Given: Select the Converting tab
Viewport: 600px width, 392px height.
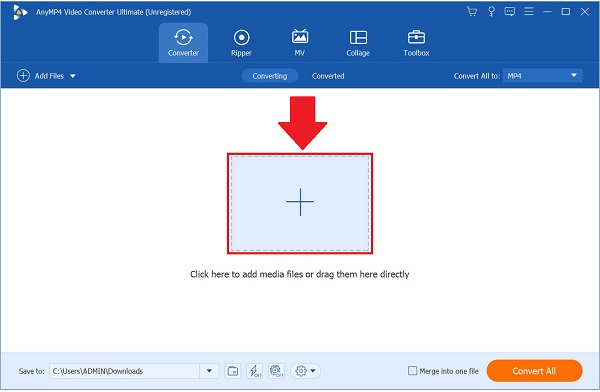Looking at the screenshot, I should tap(269, 76).
